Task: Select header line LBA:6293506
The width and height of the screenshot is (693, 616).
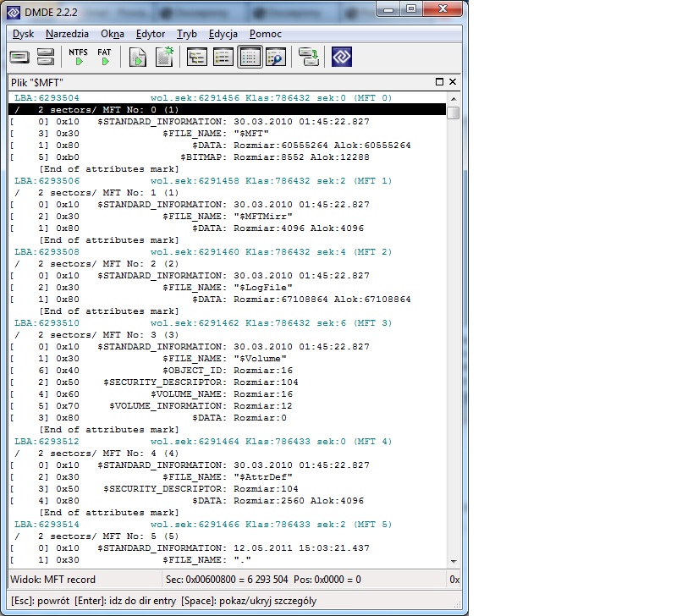Action: [227, 181]
